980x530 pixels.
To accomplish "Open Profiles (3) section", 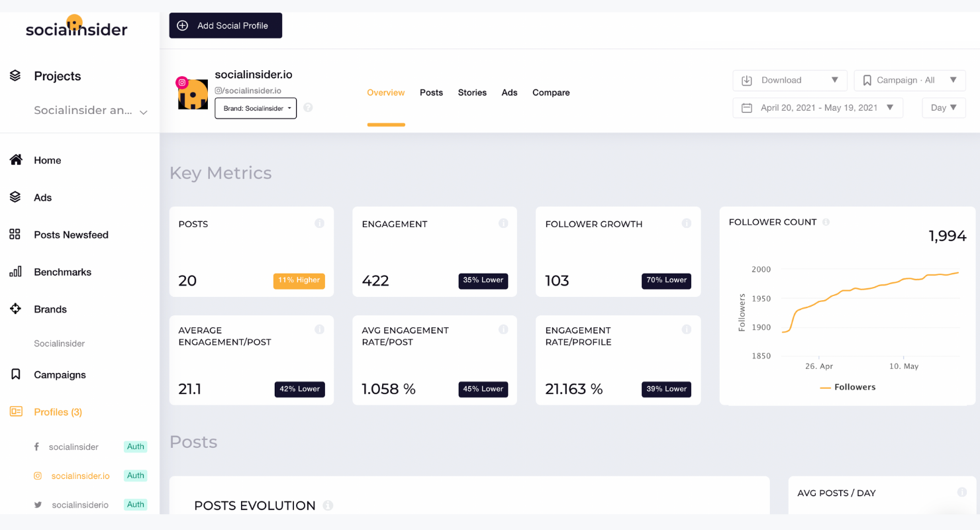I will (58, 412).
